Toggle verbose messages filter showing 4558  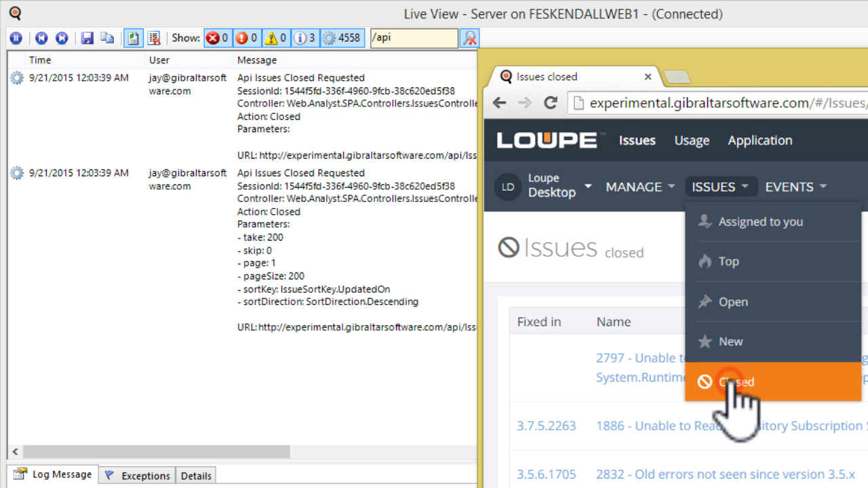[x=342, y=38]
